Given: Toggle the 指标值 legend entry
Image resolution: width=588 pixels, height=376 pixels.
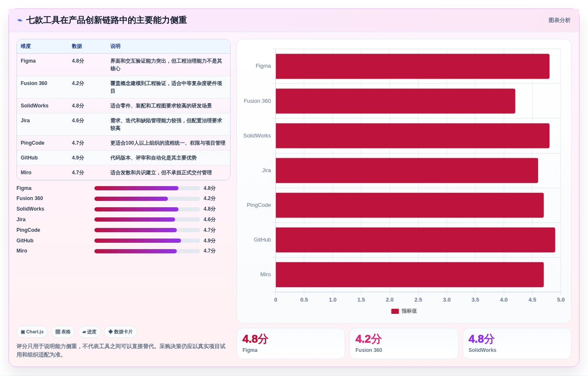Looking at the screenshot, I should tap(404, 311).
